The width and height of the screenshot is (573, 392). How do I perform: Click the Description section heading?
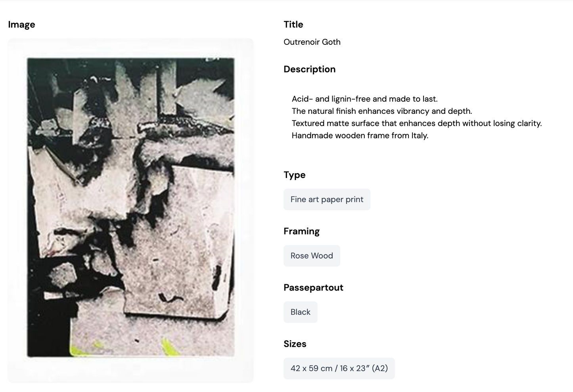point(309,69)
